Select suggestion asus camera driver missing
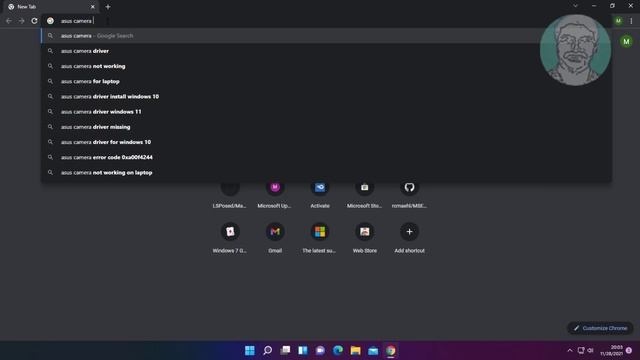Image resolution: width=640 pixels, height=360 pixels. pos(326,127)
